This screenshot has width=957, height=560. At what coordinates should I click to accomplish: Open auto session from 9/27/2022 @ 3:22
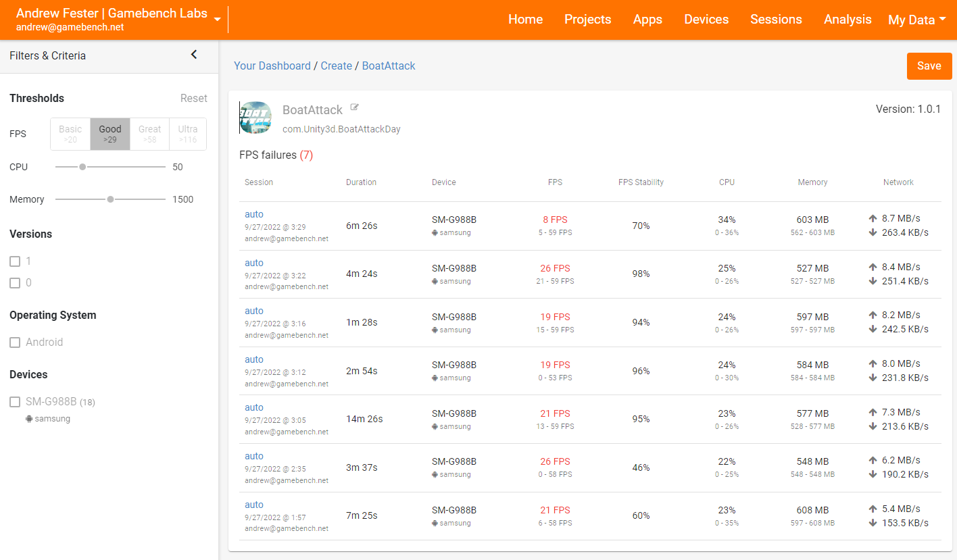(x=254, y=263)
